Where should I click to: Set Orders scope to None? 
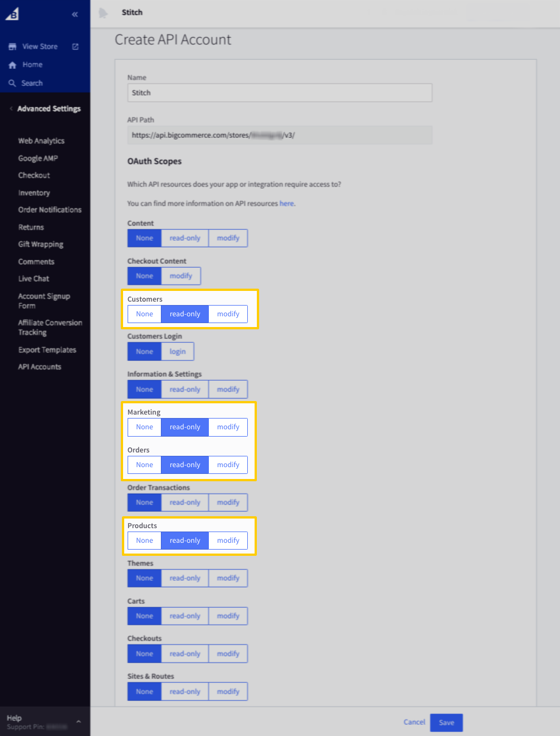click(144, 464)
